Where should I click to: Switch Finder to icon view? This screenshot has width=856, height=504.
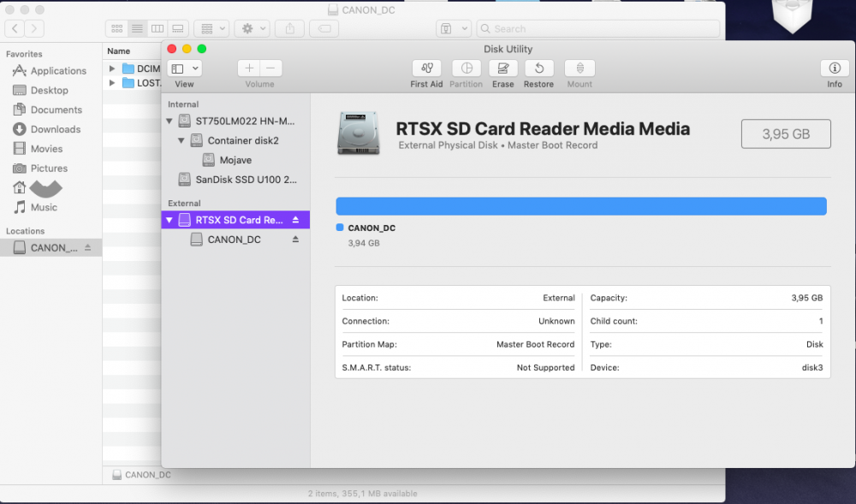[x=116, y=28]
